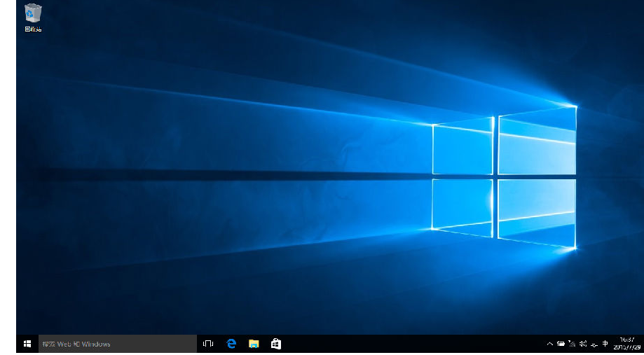The width and height of the screenshot is (644, 355).
Task: Open the Action Center notification icon
Action: pyautogui.click(x=594, y=345)
